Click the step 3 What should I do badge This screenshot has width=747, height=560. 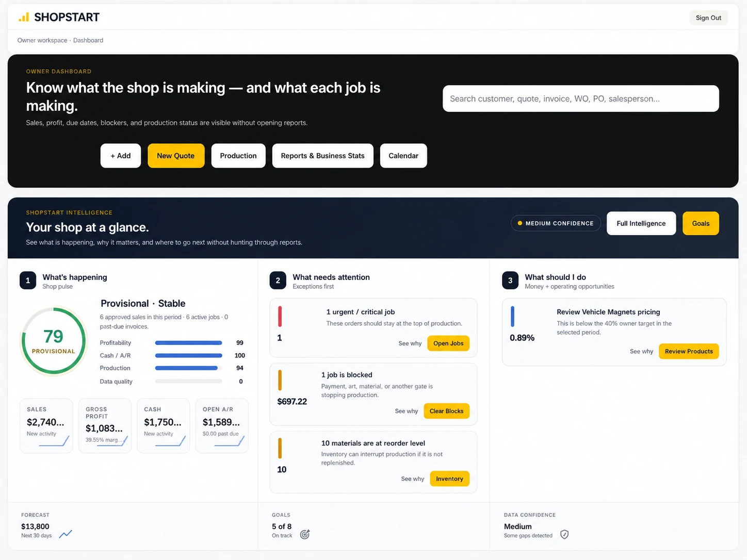pos(510,281)
